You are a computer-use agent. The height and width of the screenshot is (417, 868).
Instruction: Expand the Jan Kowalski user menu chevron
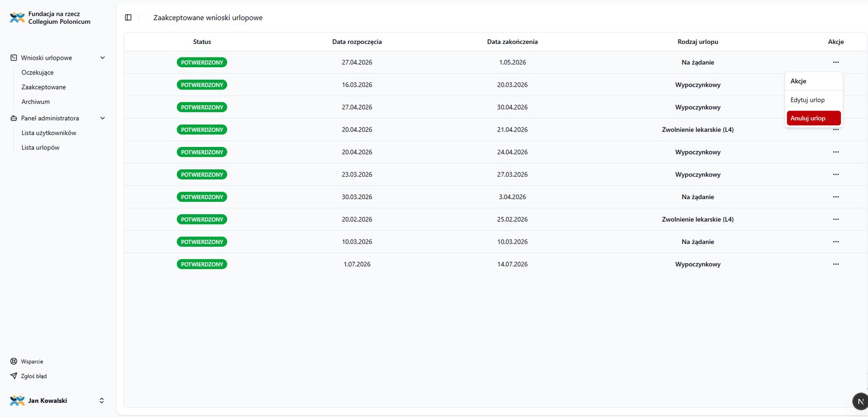[x=101, y=401]
